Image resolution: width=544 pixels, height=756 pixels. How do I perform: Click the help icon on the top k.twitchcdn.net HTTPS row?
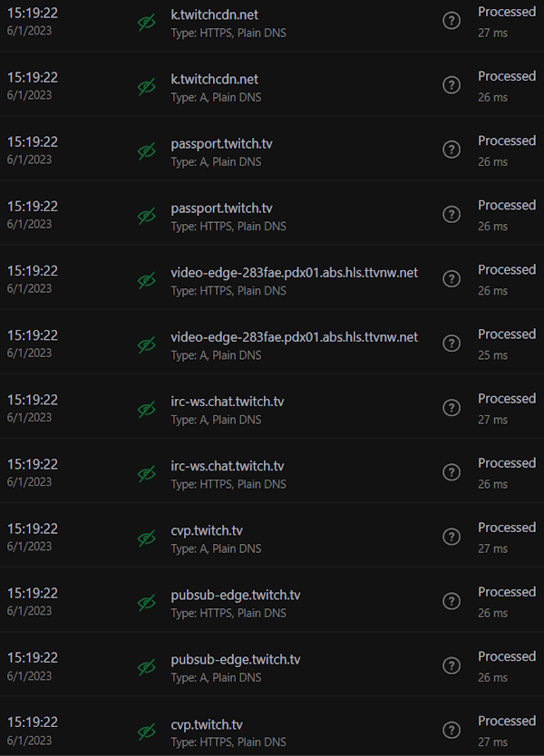(x=451, y=20)
